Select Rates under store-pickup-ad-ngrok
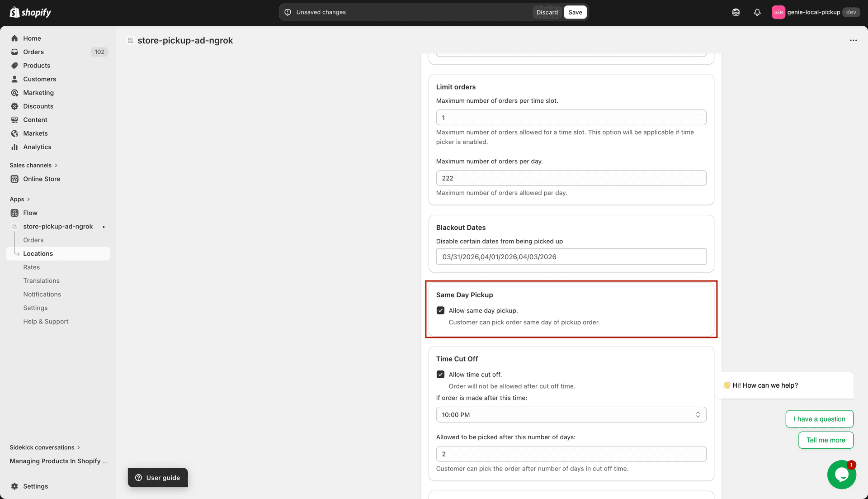Image resolution: width=868 pixels, height=499 pixels. coord(31,267)
